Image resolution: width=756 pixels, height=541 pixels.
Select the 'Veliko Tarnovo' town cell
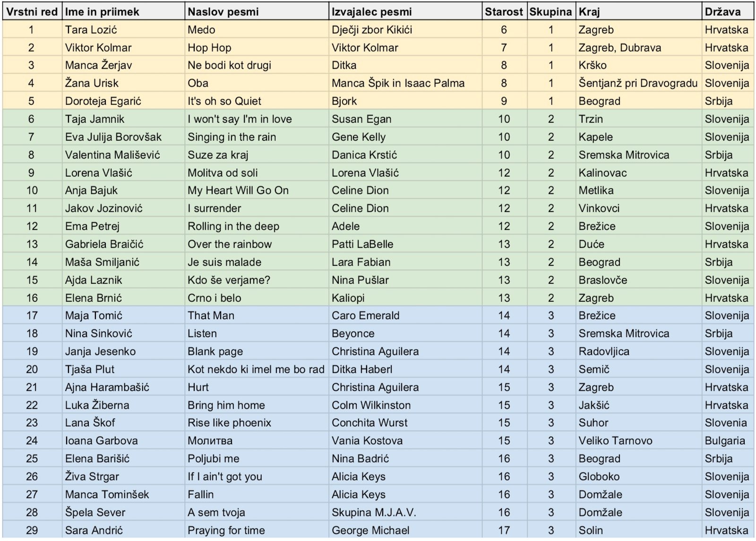pyautogui.click(x=615, y=440)
